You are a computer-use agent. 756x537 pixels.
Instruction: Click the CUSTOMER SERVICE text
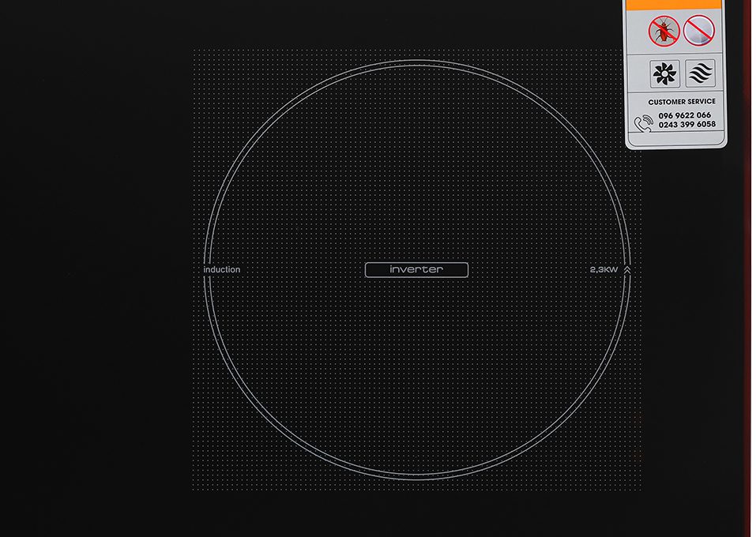click(682, 102)
